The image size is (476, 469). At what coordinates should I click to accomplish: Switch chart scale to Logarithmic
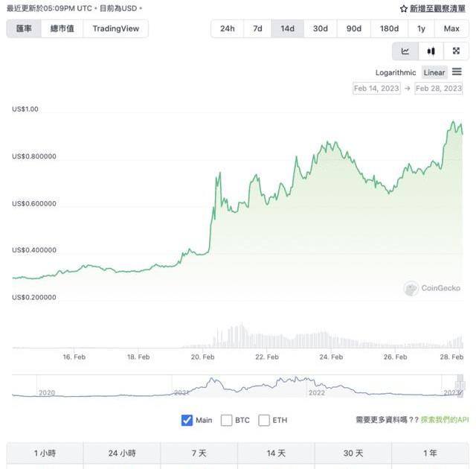tap(396, 73)
